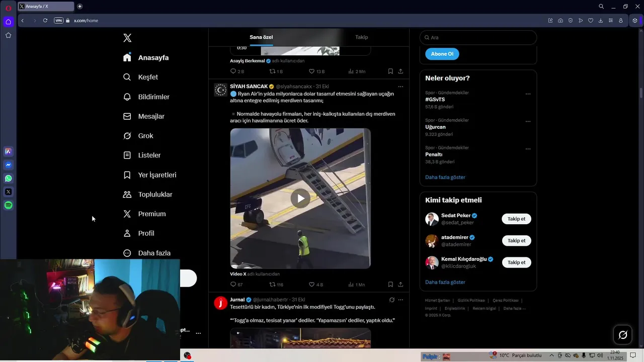644x362 pixels.
Task: Open more options on the Jurnal post
Action: pyautogui.click(x=400, y=300)
